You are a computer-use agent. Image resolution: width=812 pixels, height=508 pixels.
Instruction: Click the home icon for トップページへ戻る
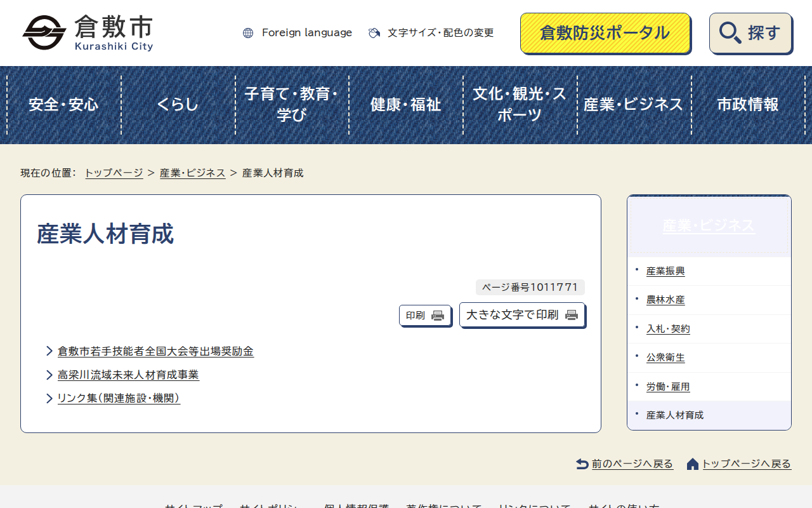[x=693, y=464]
